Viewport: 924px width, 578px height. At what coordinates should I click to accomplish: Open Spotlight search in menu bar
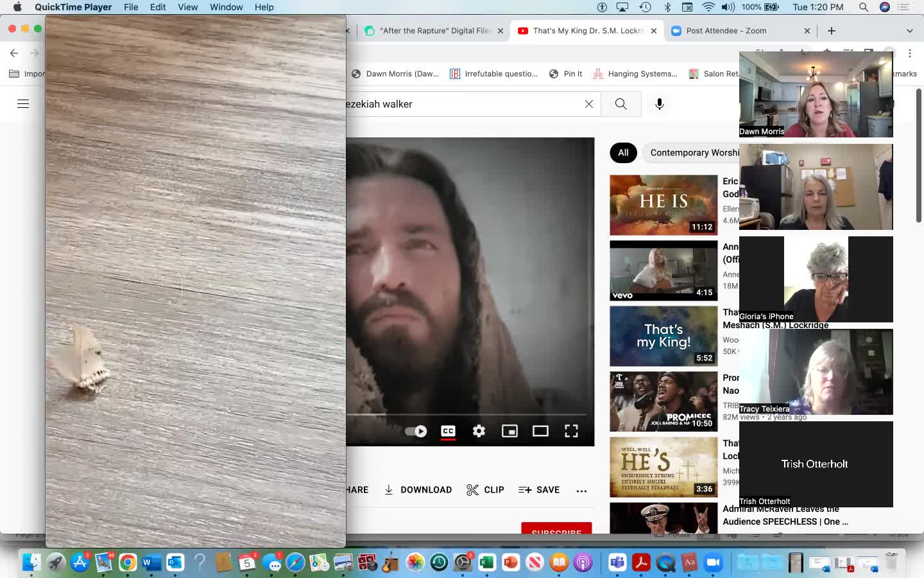click(864, 7)
